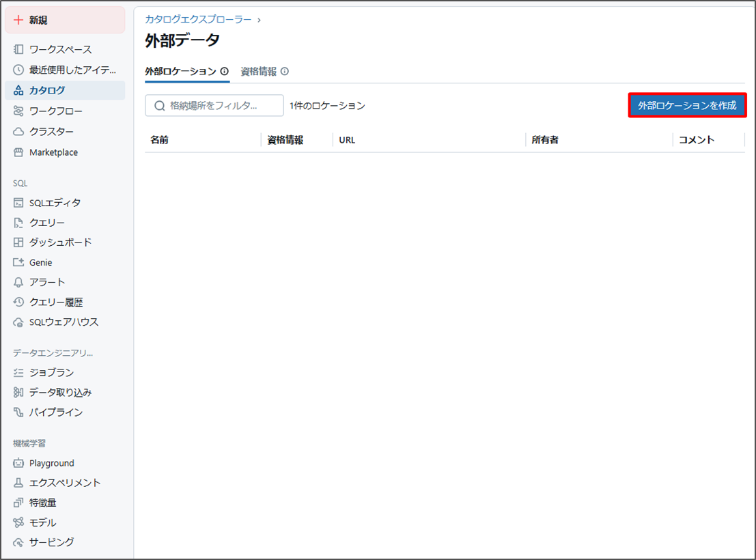Click info icon beside 資格情報 tab
This screenshot has width=756, height=560.
click(x=285, y=71)
